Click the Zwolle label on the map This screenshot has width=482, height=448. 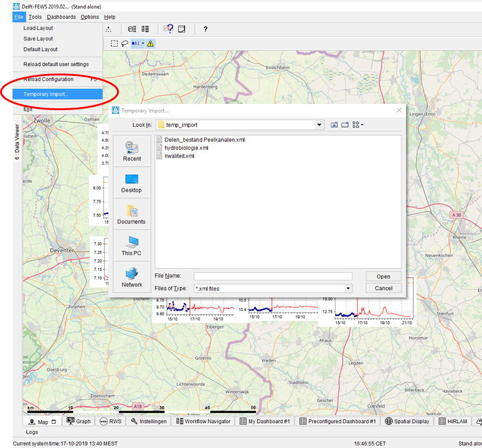click(42, 121)
